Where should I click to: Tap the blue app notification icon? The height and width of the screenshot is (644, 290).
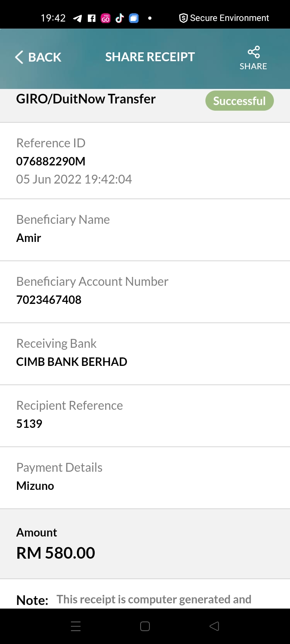[x=134, y=18]
